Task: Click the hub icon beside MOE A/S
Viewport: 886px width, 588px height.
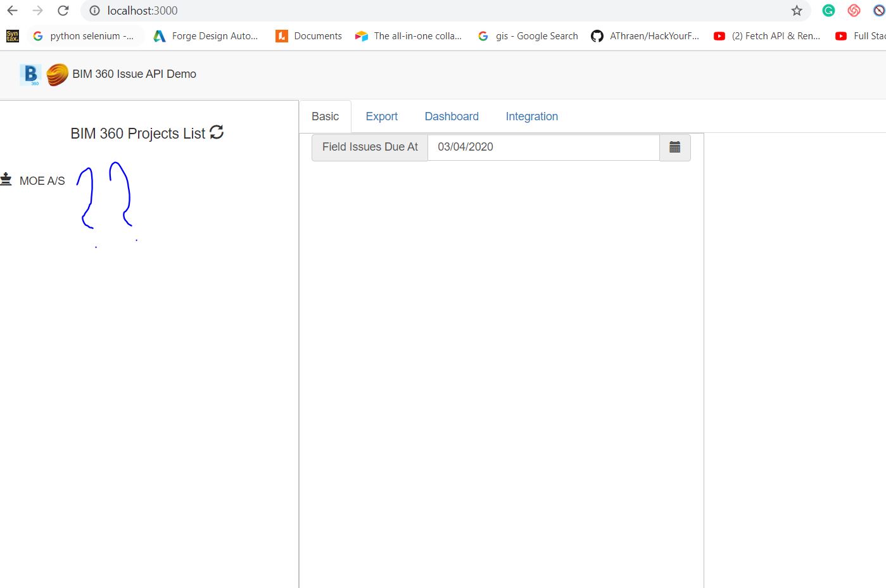Action: (6, 180)
